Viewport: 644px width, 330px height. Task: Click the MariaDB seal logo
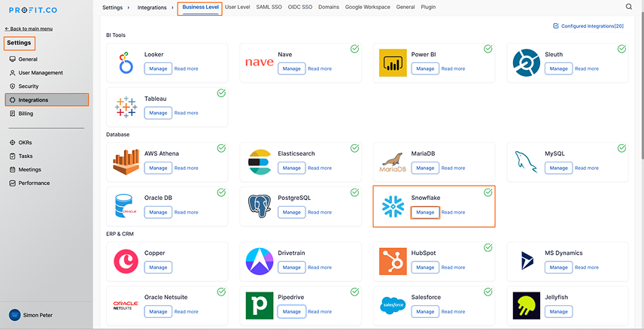393,162
